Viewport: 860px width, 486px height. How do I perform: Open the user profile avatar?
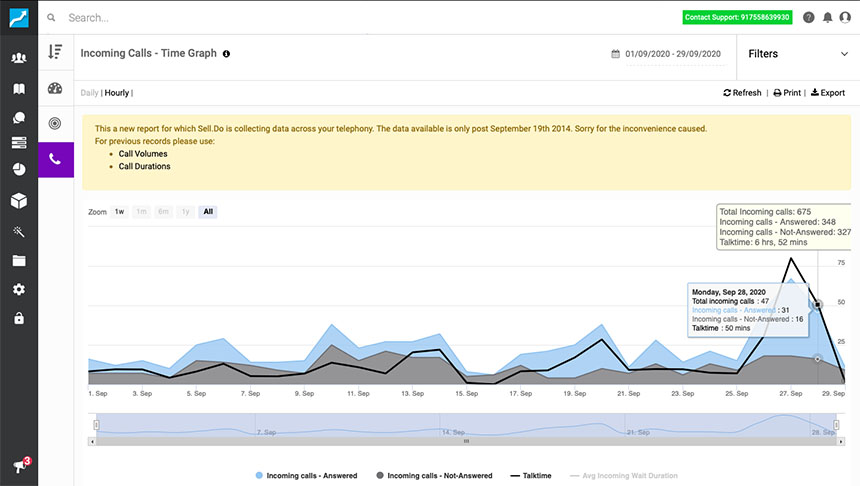tap(845, 18)
